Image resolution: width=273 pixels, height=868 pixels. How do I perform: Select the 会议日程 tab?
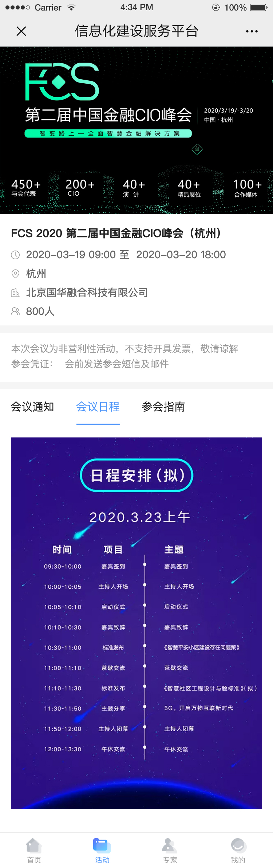[x=98, y=407]
